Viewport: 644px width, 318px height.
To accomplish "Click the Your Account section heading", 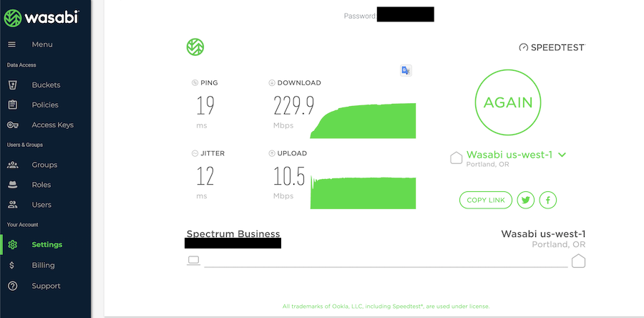I will click(x=22, y=225).
